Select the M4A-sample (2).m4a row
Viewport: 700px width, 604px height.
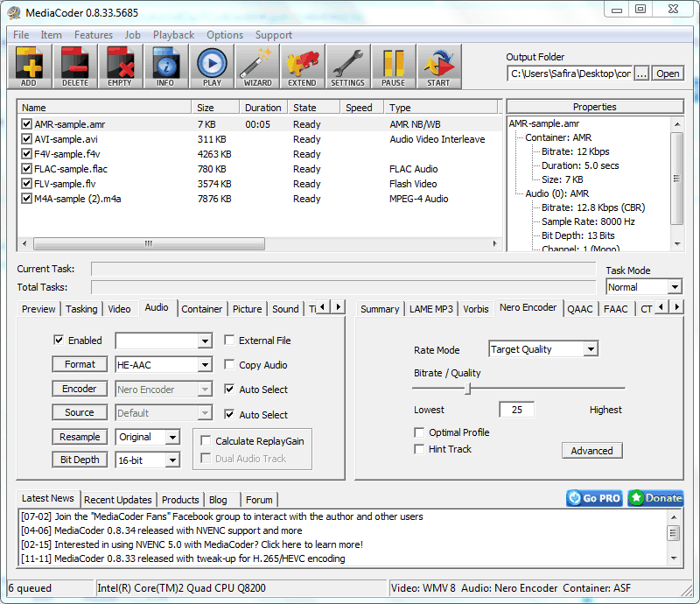[x=259, y=199]
